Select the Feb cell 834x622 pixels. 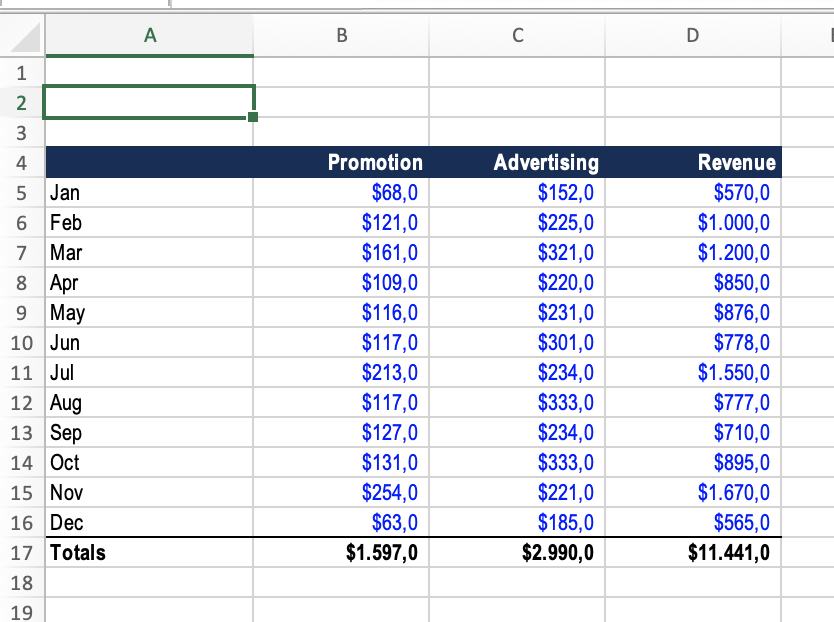pos(149,222)
